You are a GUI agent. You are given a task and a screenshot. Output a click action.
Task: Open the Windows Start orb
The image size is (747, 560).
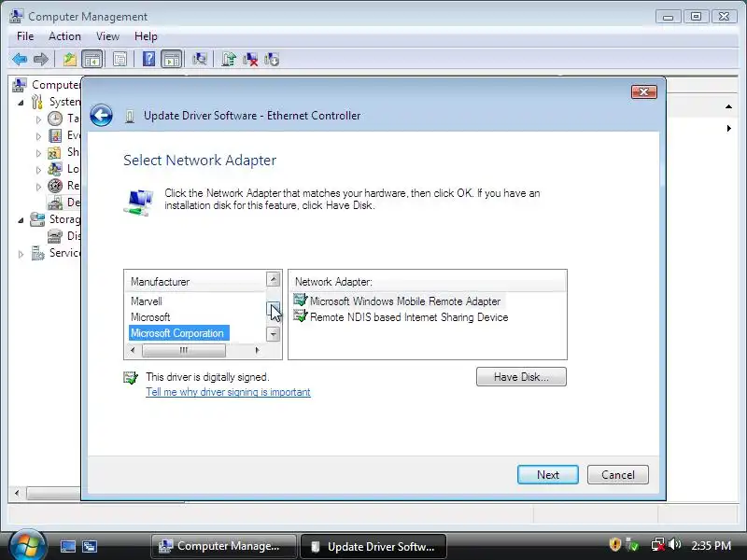(27, 545)
